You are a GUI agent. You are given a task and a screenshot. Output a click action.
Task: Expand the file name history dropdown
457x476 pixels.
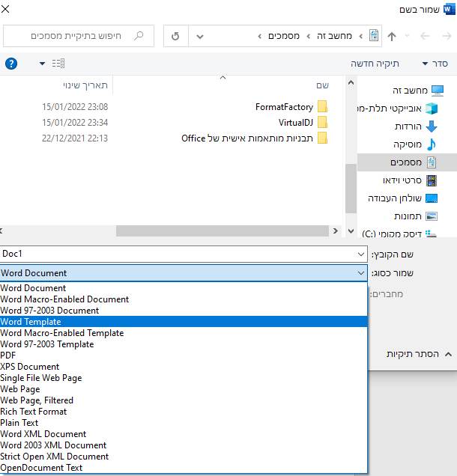(361, 254)
